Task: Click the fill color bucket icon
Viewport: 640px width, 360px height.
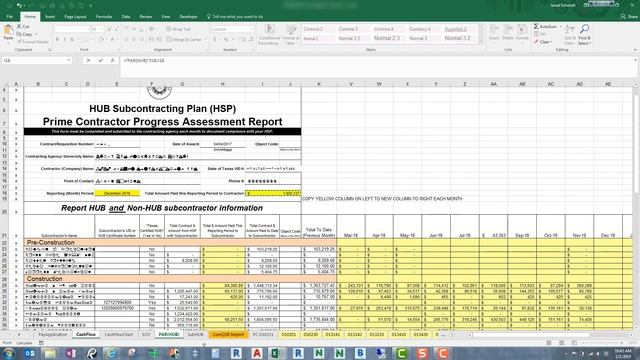Action: [x=101, y=40]
